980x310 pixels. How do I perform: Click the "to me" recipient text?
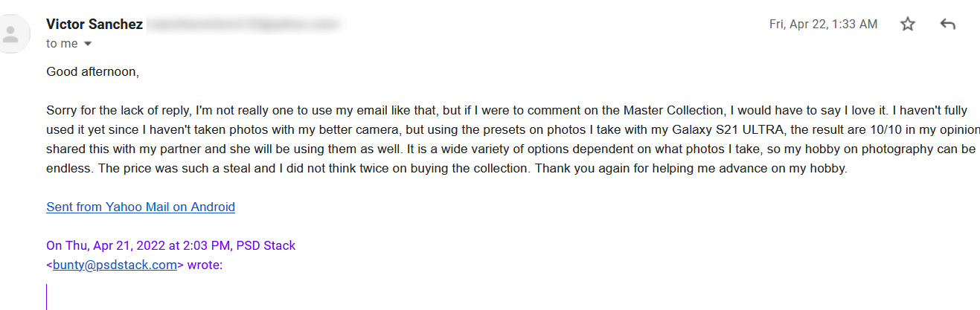coord(62,43)
